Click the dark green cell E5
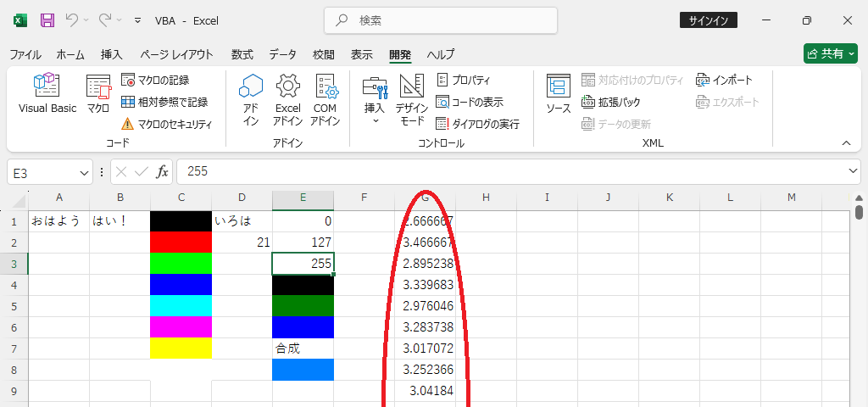 (x=303, y=305)
